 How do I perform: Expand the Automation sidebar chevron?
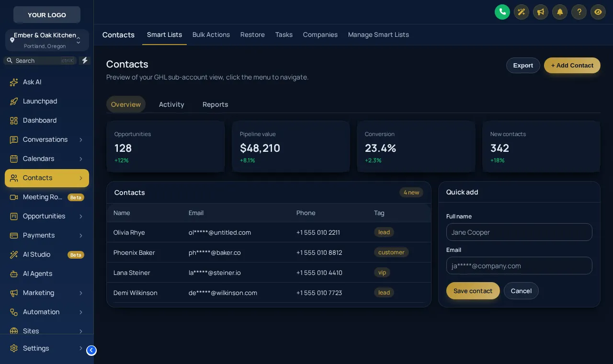point(81,312)
